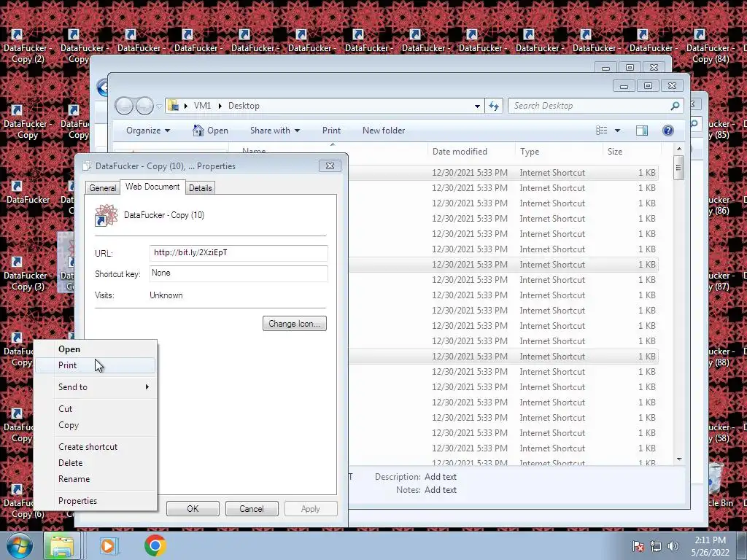The height and width of the screenshot is (560, 747).
Task: Select DataFucker - Copy (84) desktop shortcut
Action: point(710,47)
